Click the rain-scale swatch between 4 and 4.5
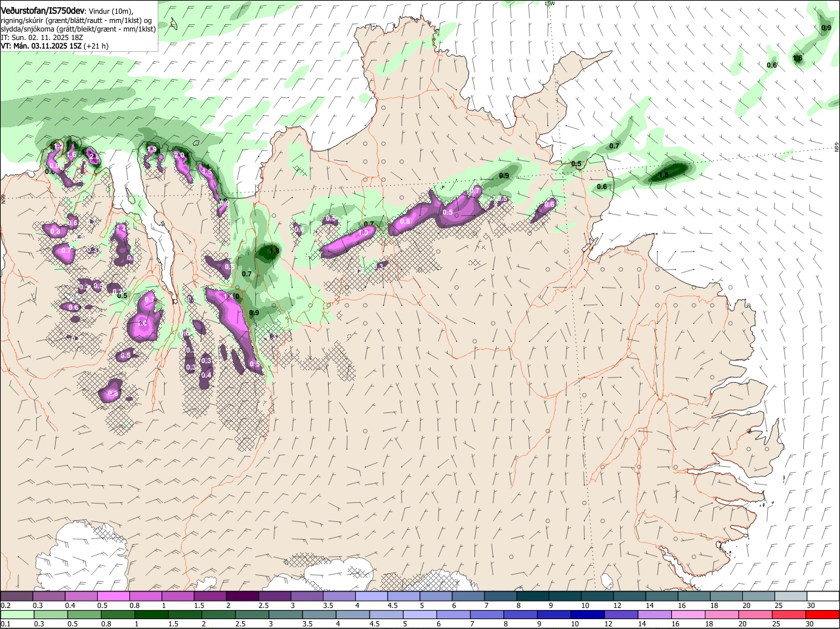The width and height of the screenshot is (840, 629). pos(352,615)
